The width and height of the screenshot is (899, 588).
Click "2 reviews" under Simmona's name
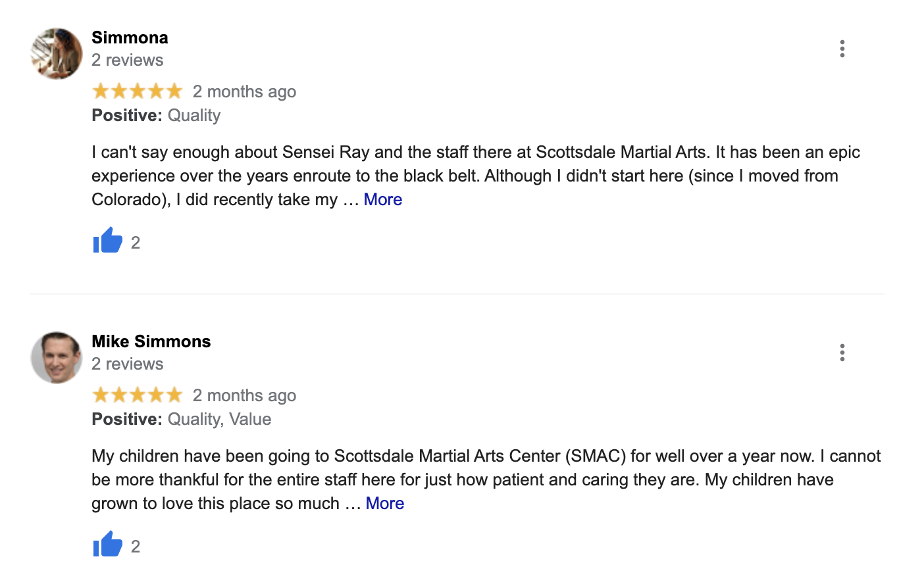[x=127, y=60]
